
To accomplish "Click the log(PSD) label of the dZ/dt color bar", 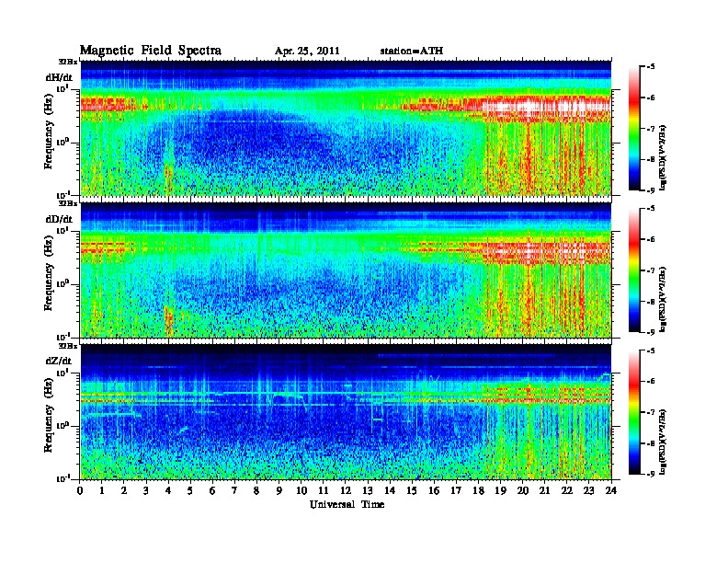I will [x=663, y=442].
